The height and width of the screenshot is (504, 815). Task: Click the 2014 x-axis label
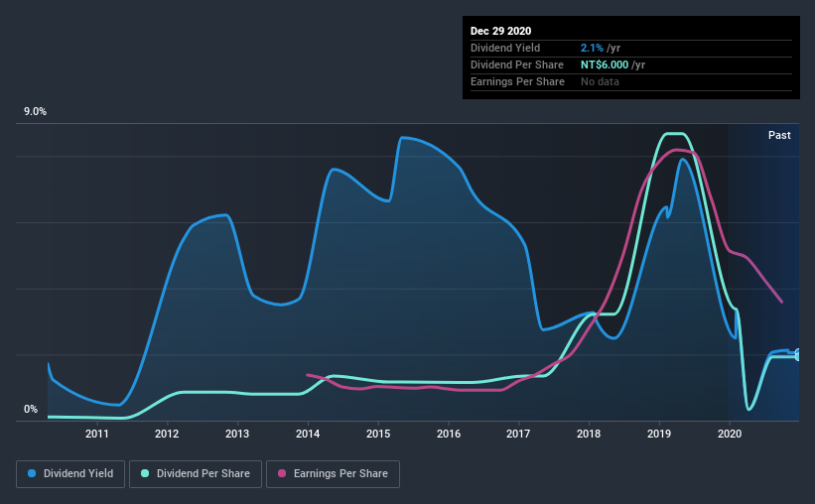point(308,434)
